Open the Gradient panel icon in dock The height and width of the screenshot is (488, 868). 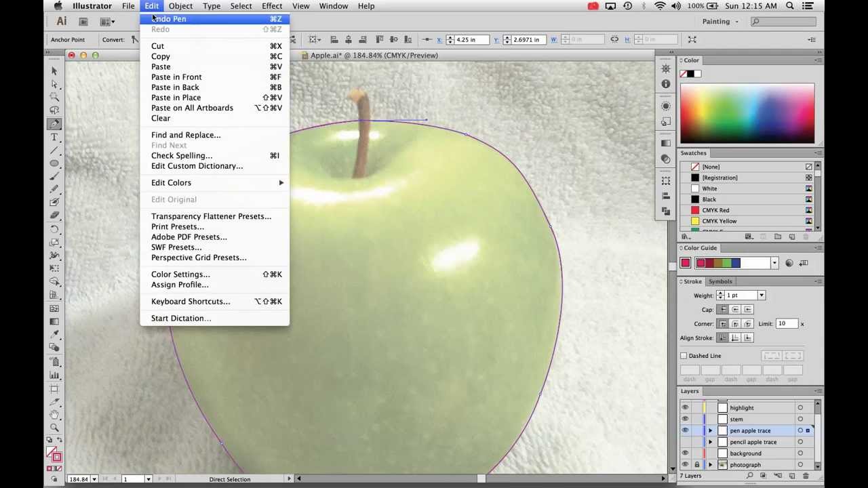(666, 143)
